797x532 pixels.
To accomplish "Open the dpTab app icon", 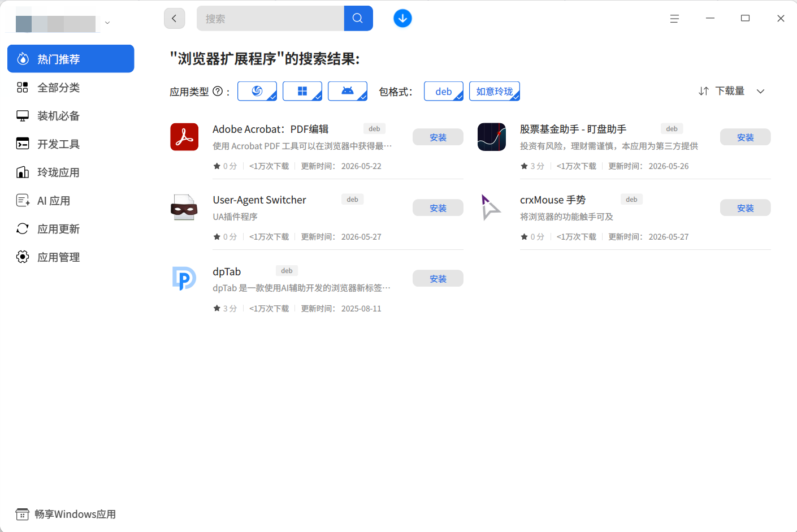I will coord(184,279).
